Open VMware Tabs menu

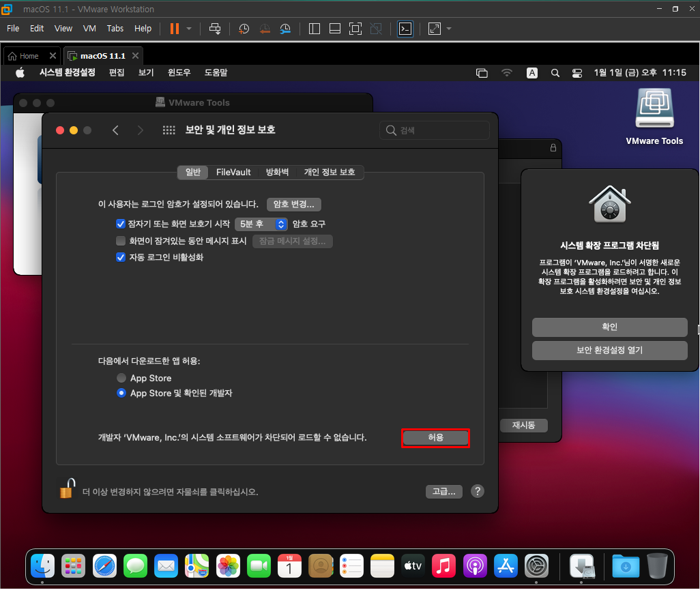coord(115,29)
